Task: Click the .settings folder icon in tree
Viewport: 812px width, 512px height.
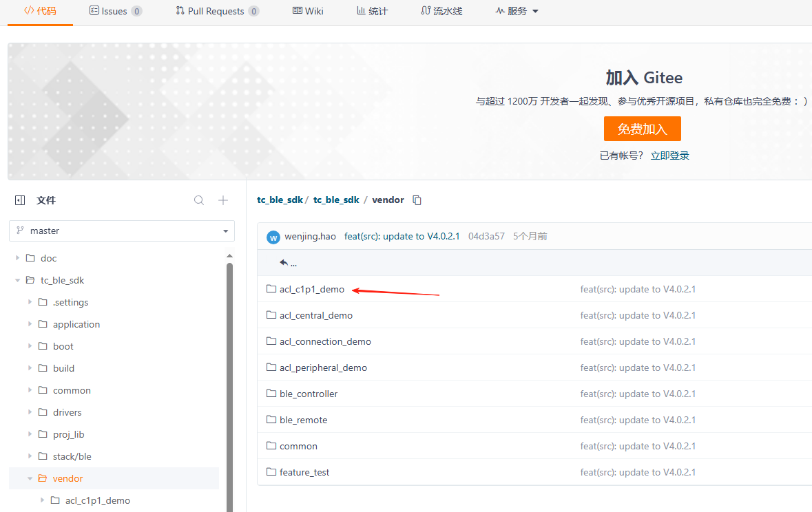Action: tap(43, 302)
